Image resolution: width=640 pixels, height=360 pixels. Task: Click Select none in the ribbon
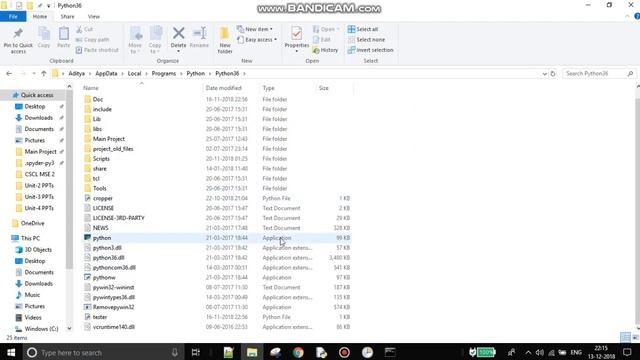click(366, 40)
